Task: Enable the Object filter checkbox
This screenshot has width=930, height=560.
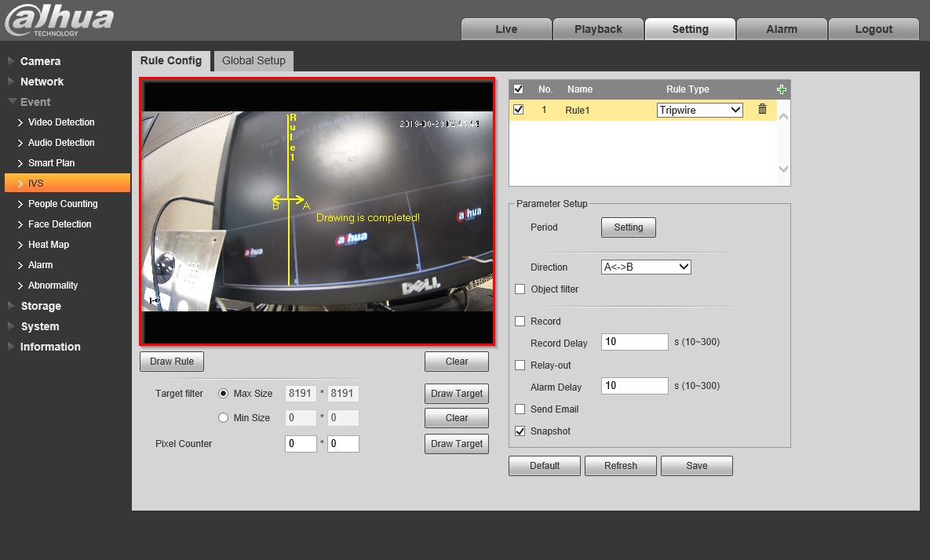Action: [x=520, y=289]
